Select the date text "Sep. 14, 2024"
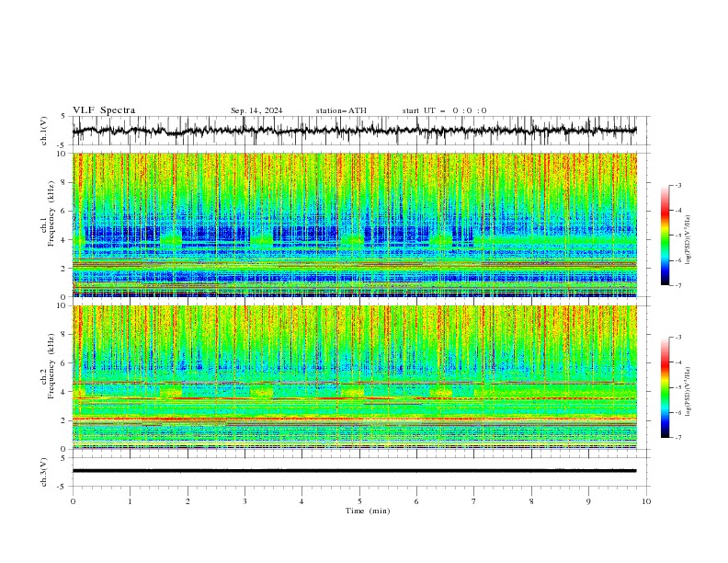This screenshot has width=728, height=563. point(256,110)
